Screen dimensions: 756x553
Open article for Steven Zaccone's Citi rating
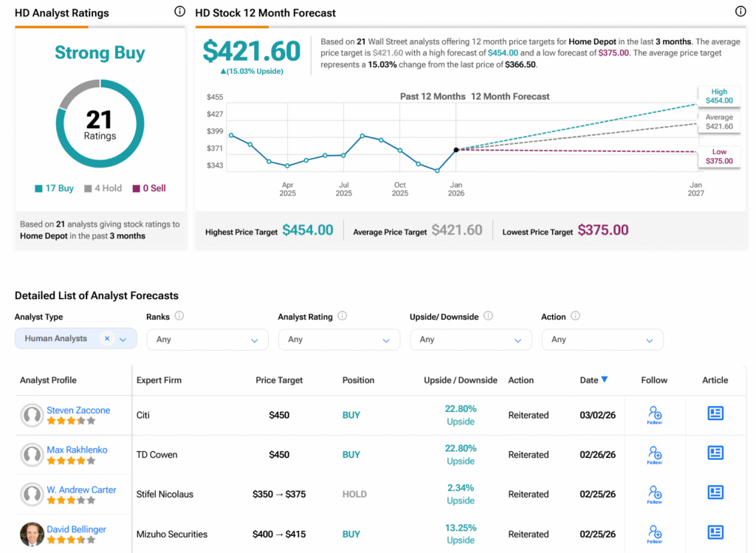point(715,413)
